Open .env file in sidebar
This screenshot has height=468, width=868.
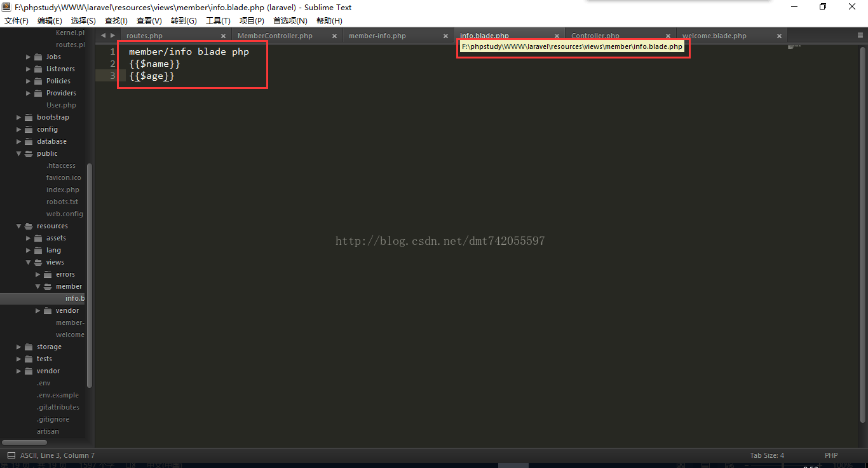pos(44,383)
